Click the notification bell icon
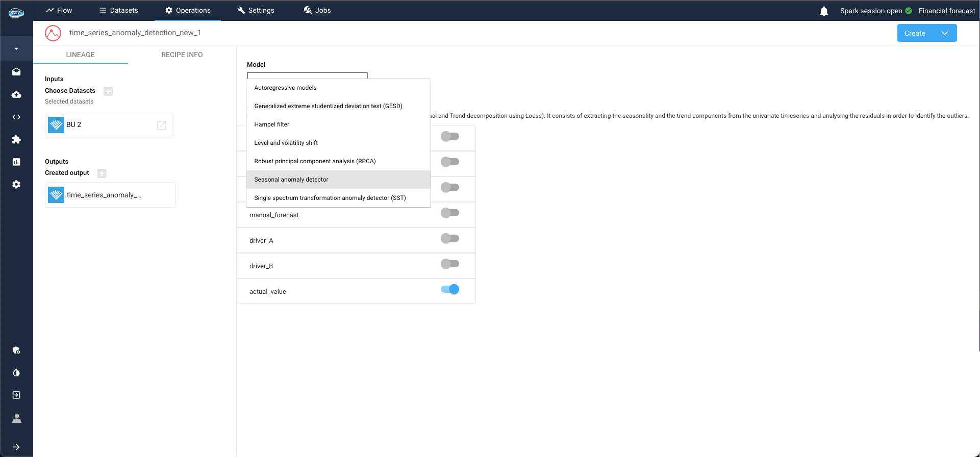 click(x=823, y=11)
